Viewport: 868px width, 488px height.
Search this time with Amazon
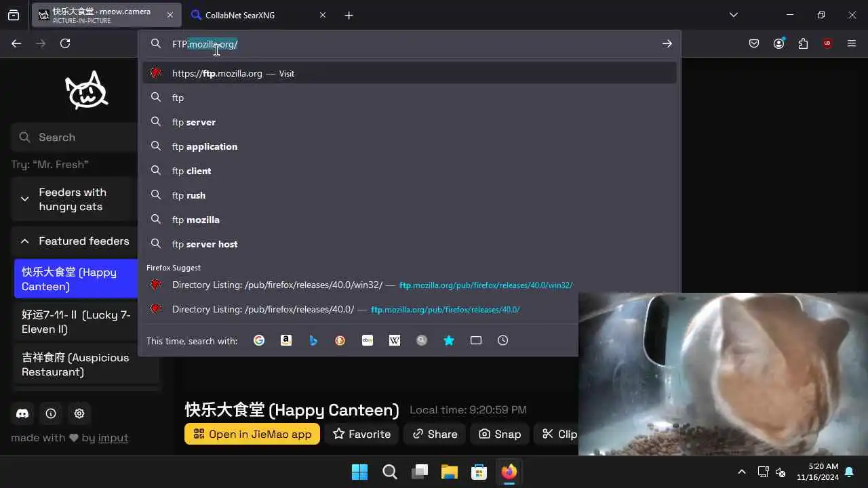pos(286,340)
